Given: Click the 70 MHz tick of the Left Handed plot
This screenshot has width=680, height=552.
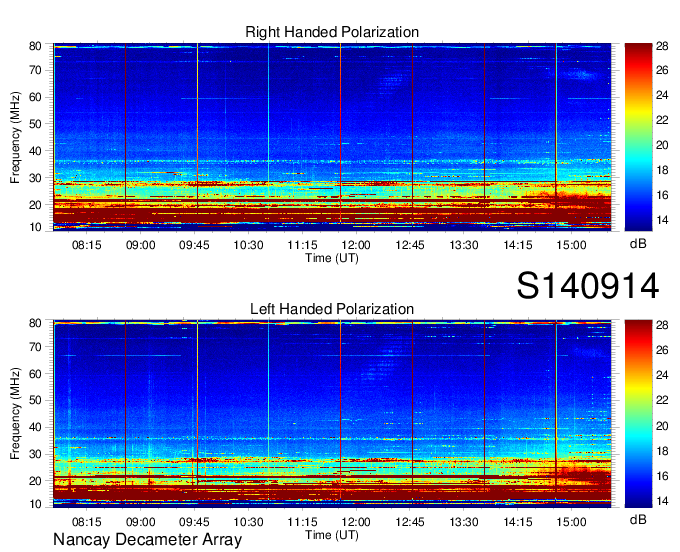Looking at the screenshot, I should [35, 347].
